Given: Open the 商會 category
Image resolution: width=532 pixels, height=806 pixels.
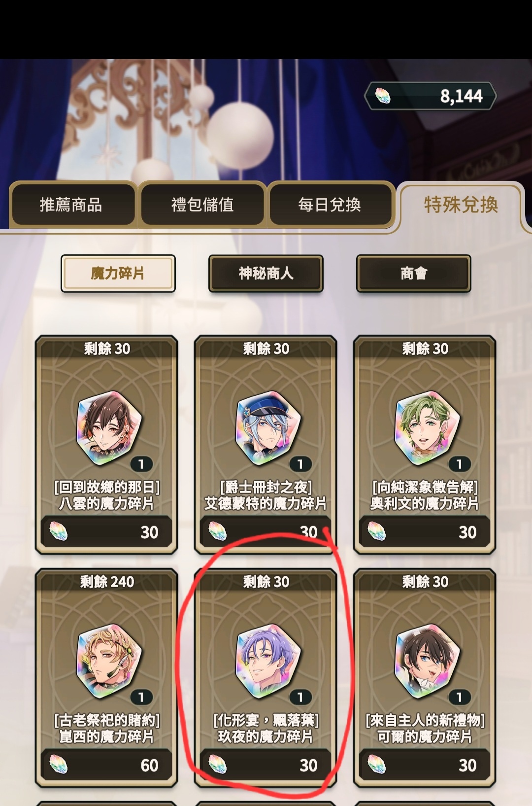Looking at the screenshot, I should (414, 273).
